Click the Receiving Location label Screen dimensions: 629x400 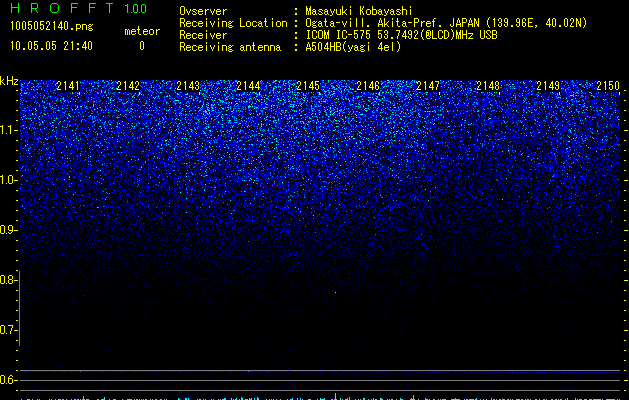(233, 23)
